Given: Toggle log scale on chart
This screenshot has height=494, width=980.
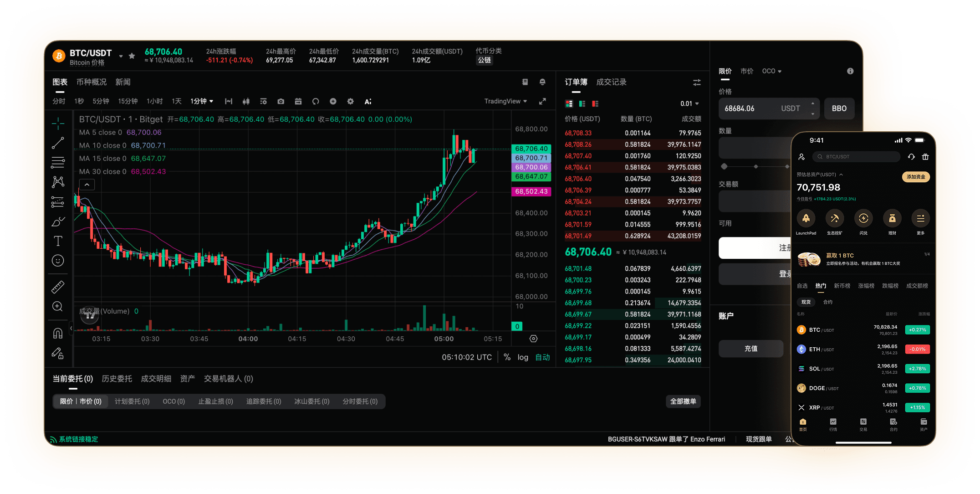Looking at the screenshot, I should (x=523, y=357).
